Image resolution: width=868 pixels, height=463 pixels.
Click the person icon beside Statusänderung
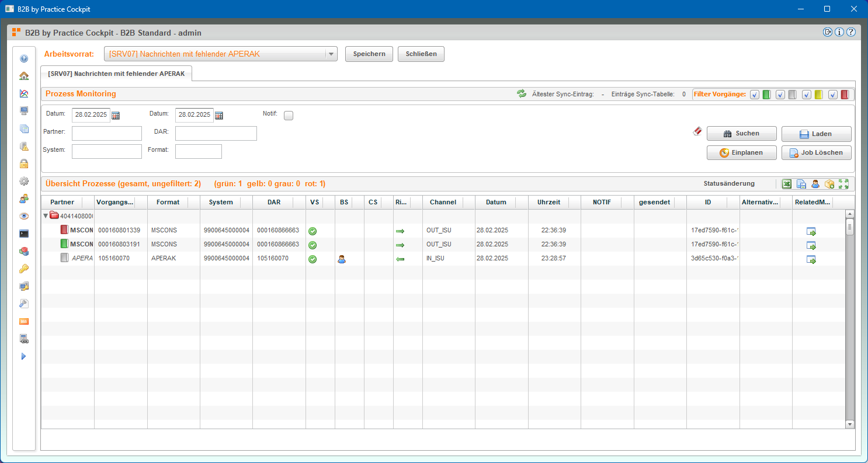815,184
